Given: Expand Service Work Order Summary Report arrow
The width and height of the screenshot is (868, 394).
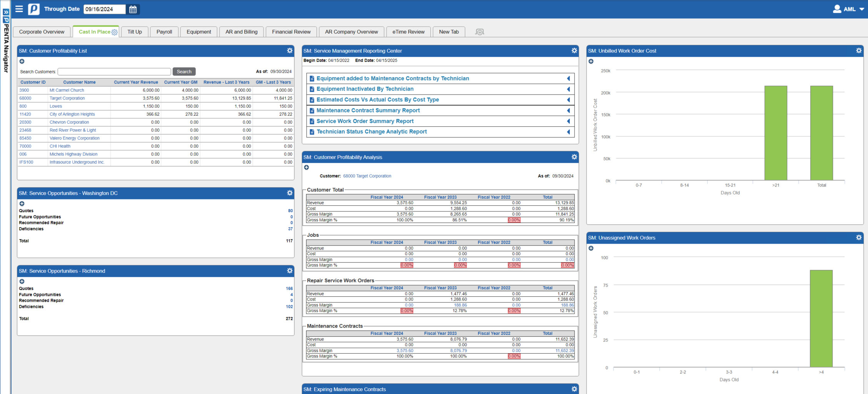Looking at the screenshot, I should pos(568,121).
